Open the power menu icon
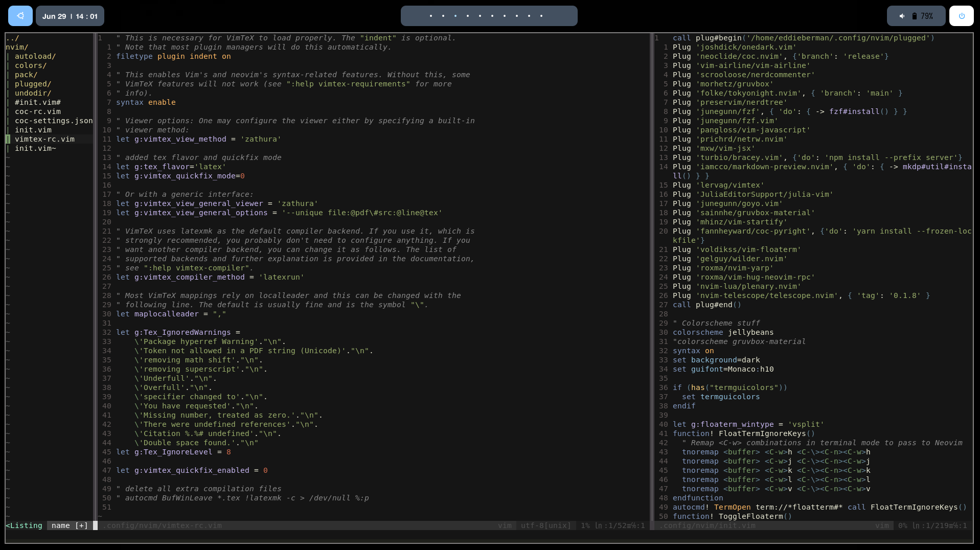Image resolution: width=980 pixels, height=550 pixels. point(962,16)
